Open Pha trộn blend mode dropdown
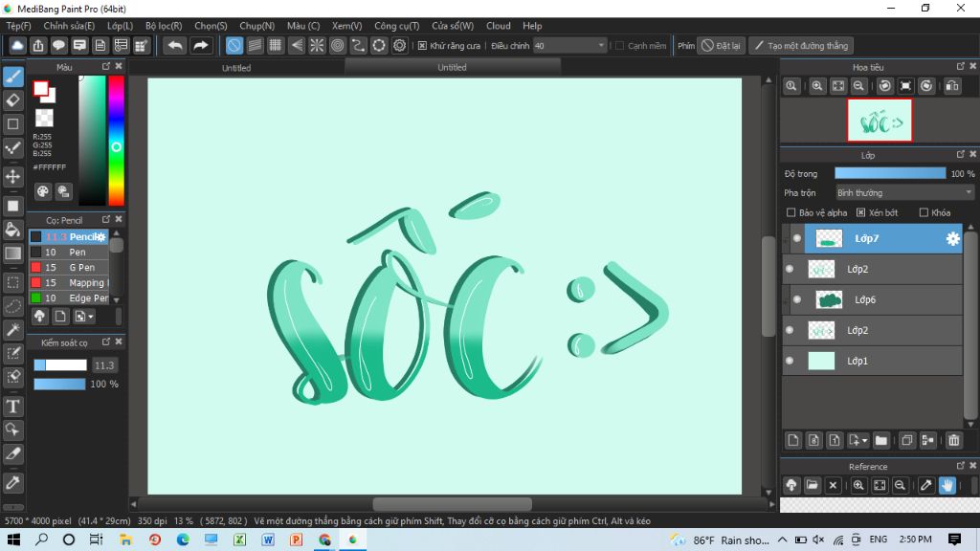This screenshot has height=551, width=980. [904, 193]
